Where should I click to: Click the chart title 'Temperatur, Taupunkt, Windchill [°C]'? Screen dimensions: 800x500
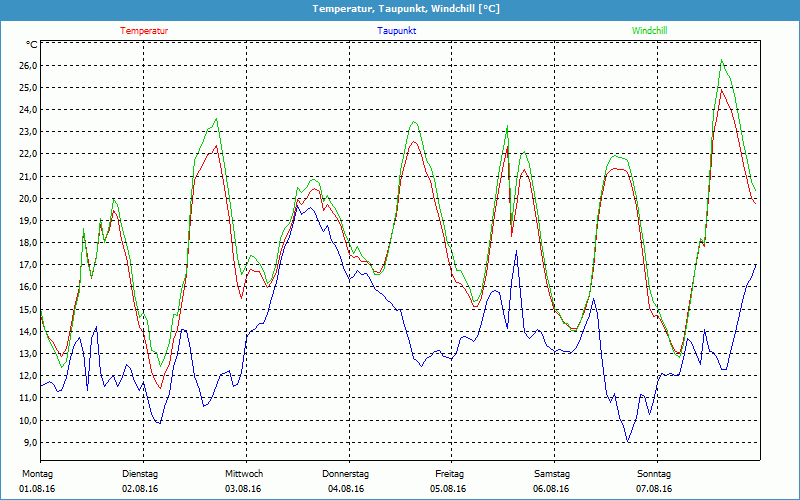[406, 9]
